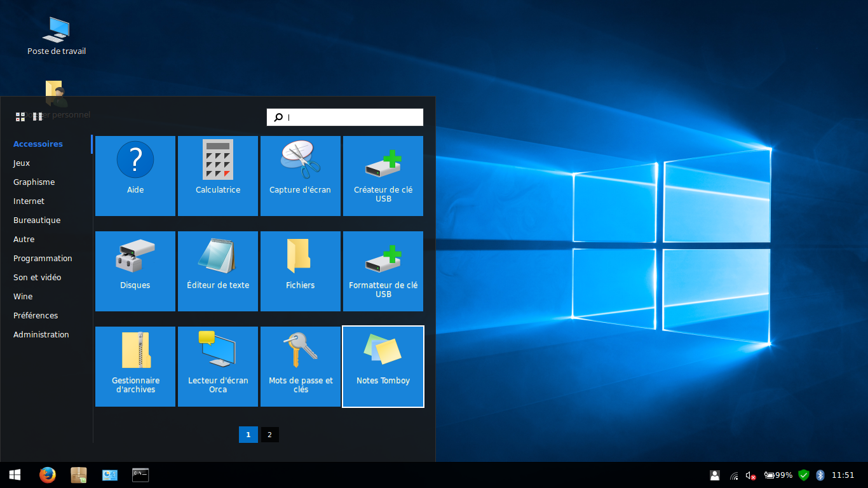The height and width of the screenshot is (488, 868).
Task: Open the Disques utility
Action: 135,271
